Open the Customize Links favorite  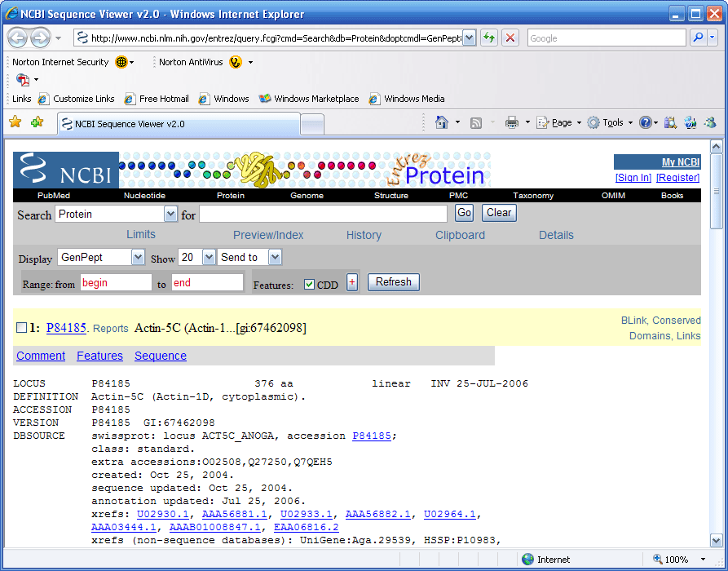(x=77, y=99)
